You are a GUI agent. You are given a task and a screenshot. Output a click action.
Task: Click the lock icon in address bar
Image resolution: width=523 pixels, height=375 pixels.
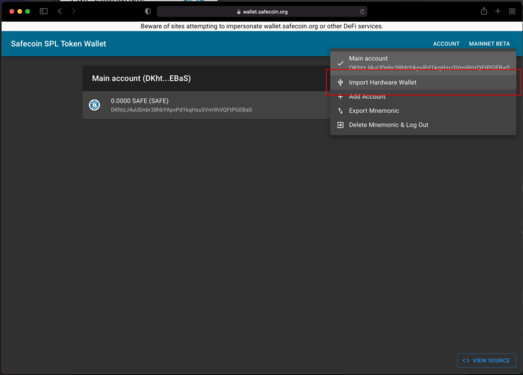point(238,12)
